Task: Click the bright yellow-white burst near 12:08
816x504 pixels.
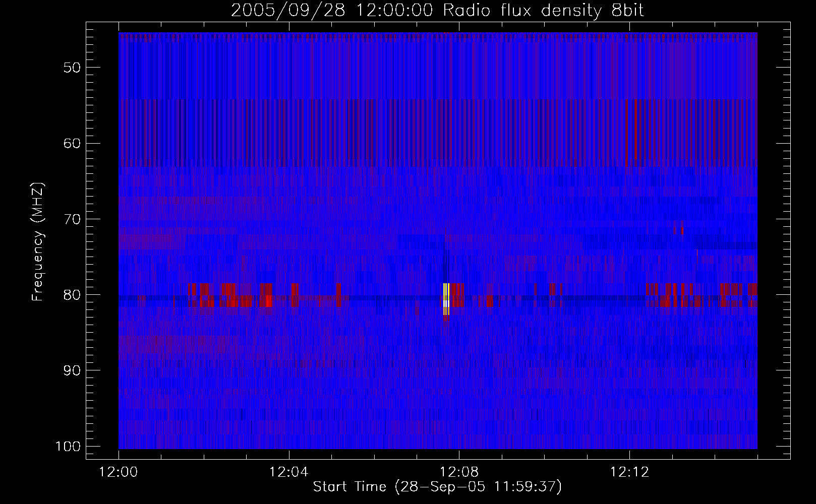Action: 446,299
